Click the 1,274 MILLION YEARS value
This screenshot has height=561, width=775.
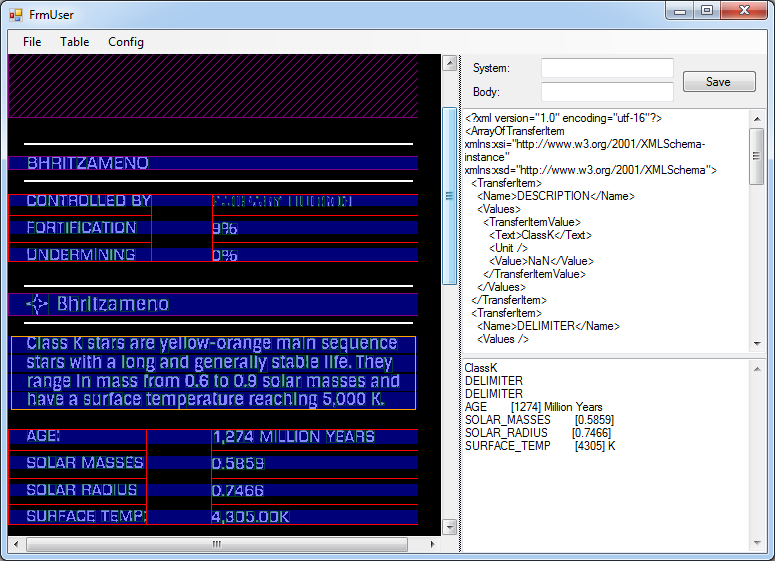coord(294,436)
